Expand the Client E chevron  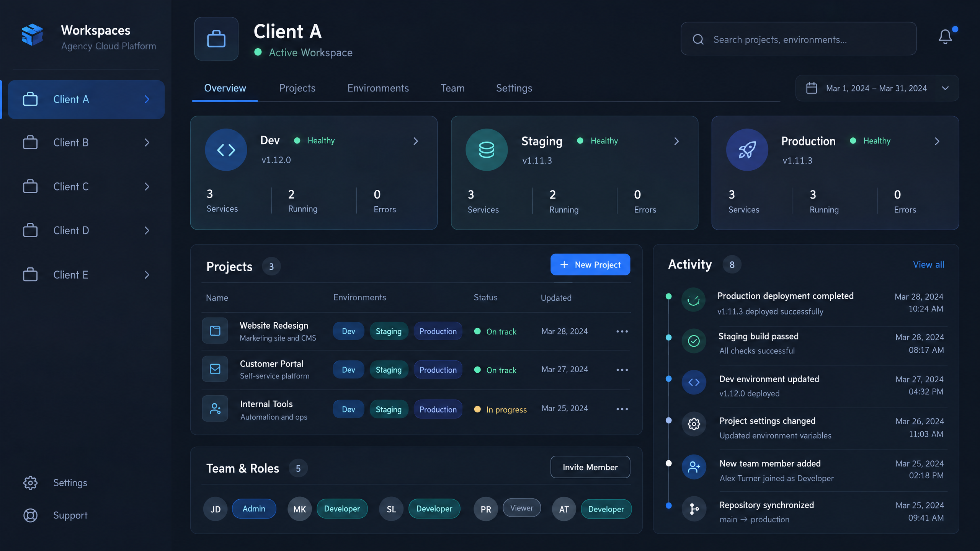pos(147,275)
